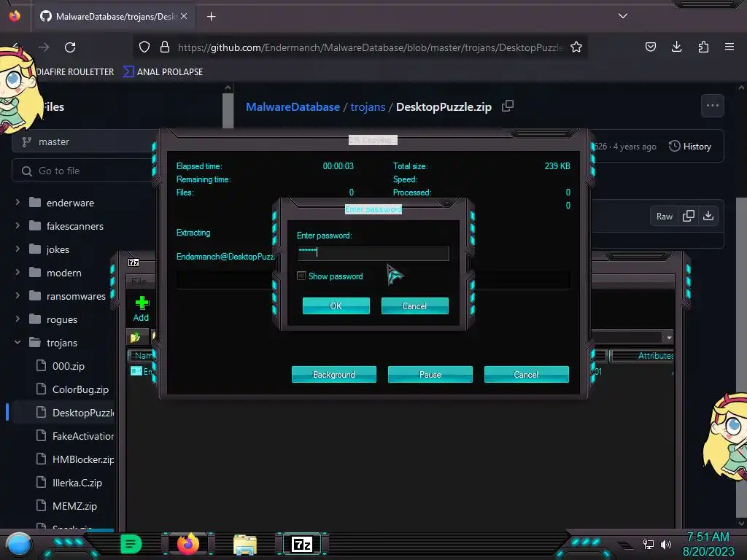Select DesktopPuzzle.zip tree entry
The width and height of the screenshot is (747, 560).
click(x=64, y=413)
